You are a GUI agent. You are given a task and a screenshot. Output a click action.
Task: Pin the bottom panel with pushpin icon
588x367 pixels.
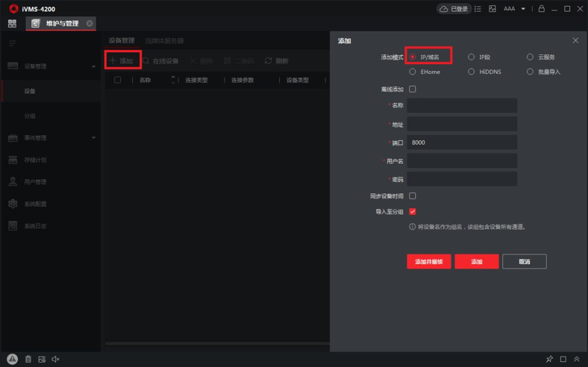549,359
